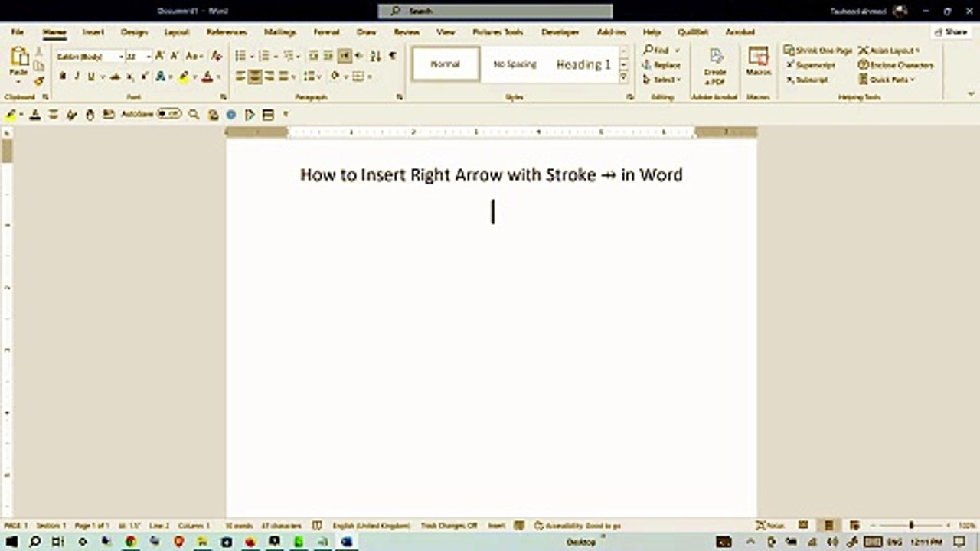
Task: Switch to the Design tab
Action: click(x=134, y=32)
